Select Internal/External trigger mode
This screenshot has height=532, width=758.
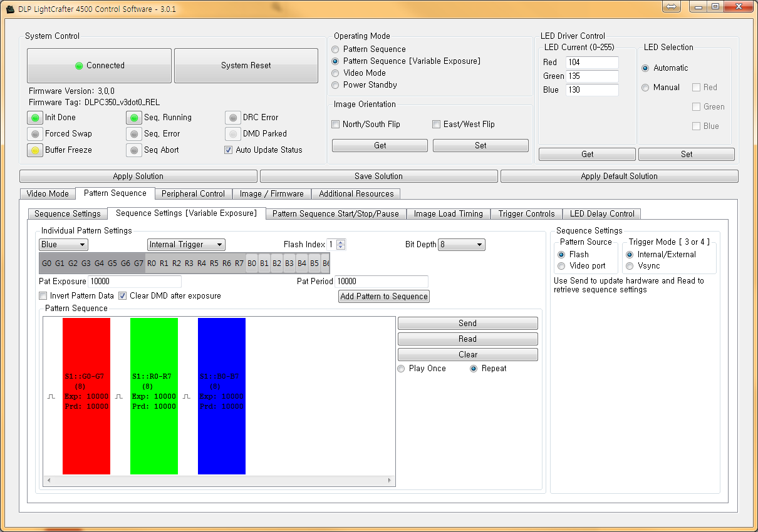630,255
